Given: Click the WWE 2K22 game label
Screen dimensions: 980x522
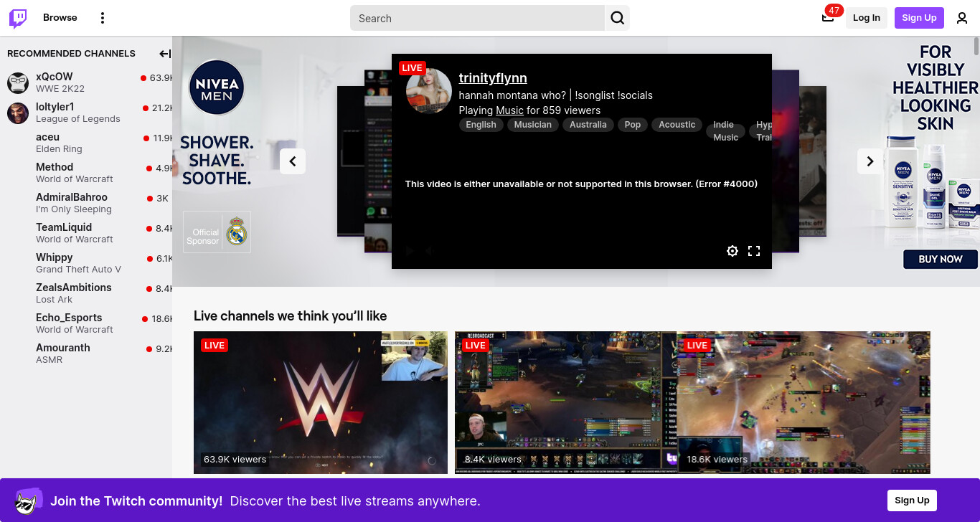Looking at the screenshot, I should click(x=60, y=89).
